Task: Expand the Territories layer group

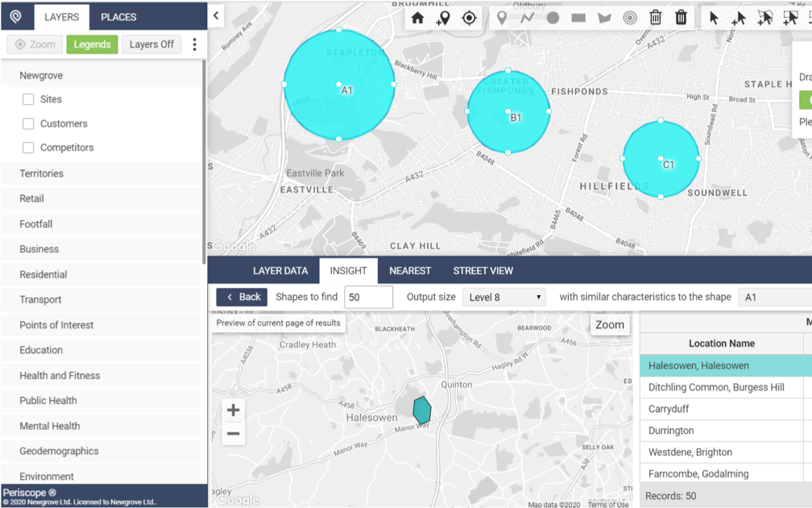Action: pyautogui.click(x=101, y=173)
